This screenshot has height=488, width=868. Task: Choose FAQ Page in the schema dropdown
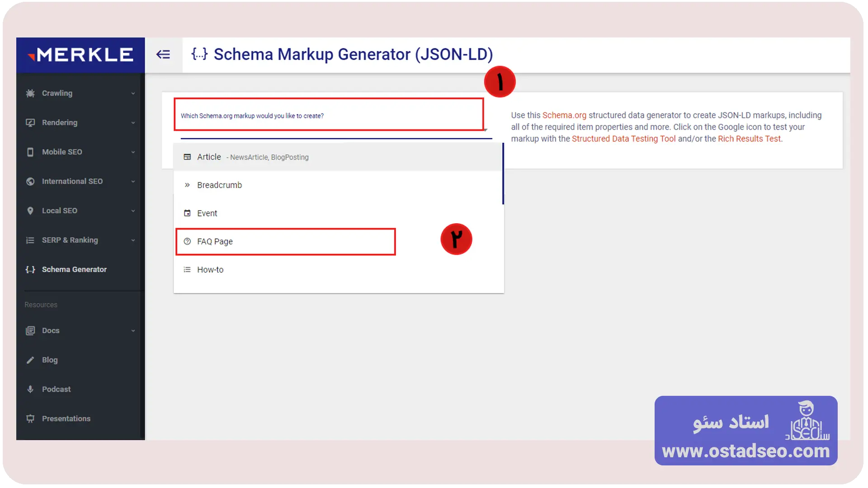(338, 241)
